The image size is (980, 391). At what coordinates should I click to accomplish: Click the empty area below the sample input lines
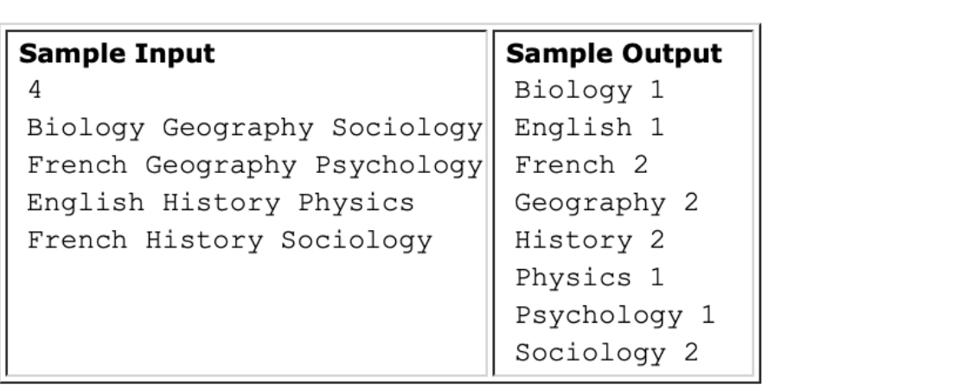pyautogui.click(x=247, y=316)
